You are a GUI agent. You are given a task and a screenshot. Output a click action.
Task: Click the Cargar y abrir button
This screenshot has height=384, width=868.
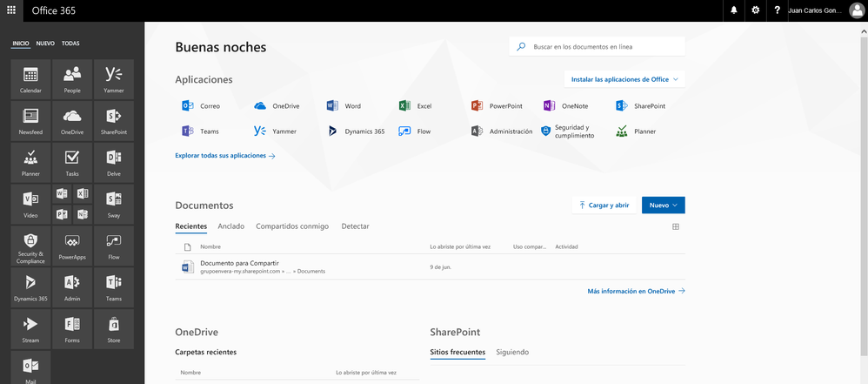604,205
